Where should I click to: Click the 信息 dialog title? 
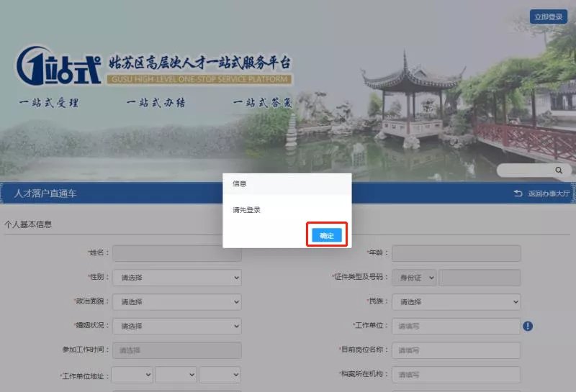click(240, 183)
